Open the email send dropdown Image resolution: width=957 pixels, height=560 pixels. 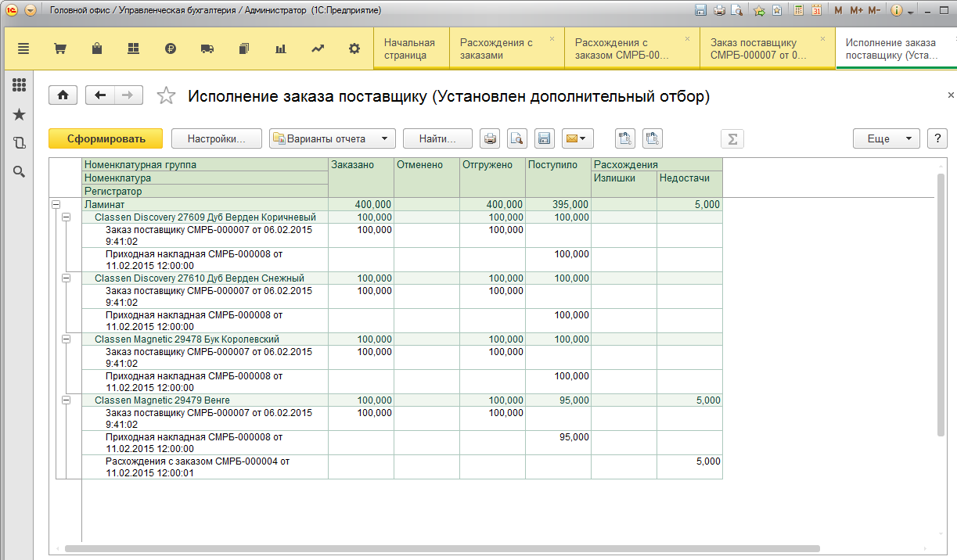pyautogui.click(x=577, y=138)
